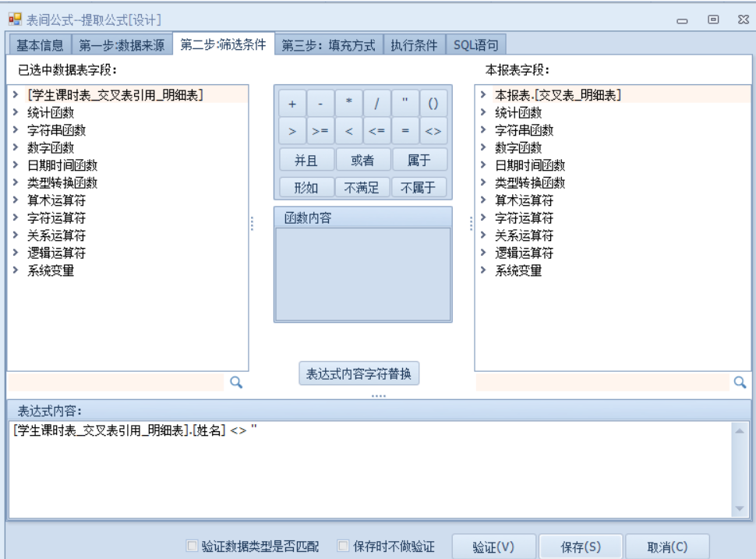
Task: Insert the parentheses () symbol
Action: click(433, 103)
